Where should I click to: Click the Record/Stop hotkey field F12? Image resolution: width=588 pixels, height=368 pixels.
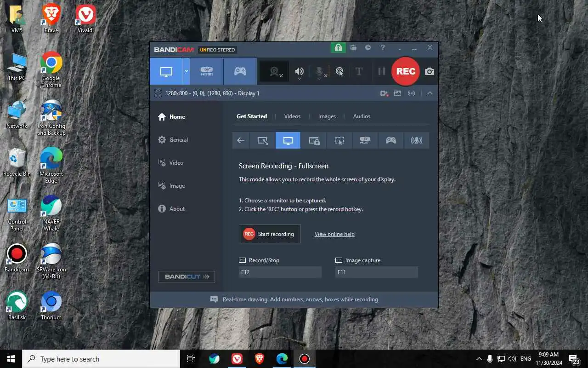click(280, 272)
